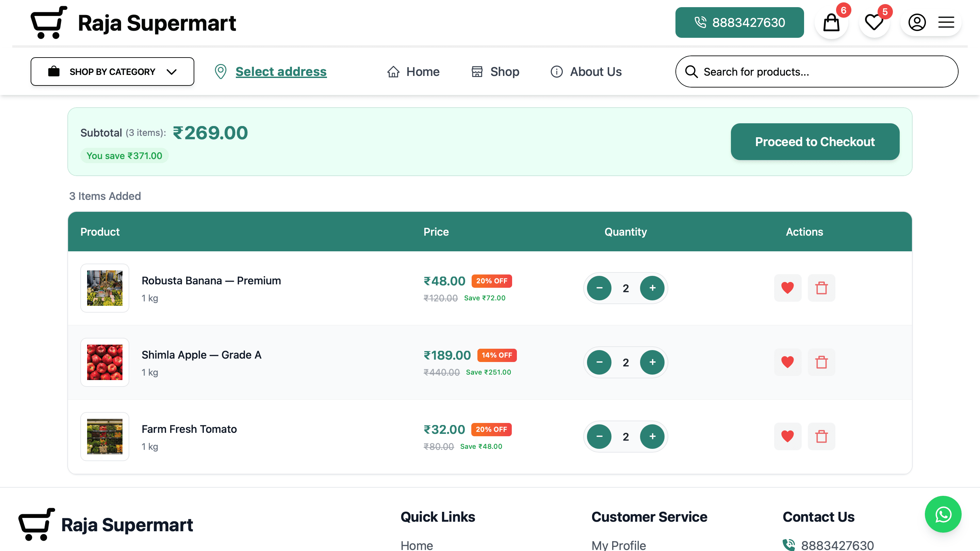Click the Product column header

click(100, 232)
